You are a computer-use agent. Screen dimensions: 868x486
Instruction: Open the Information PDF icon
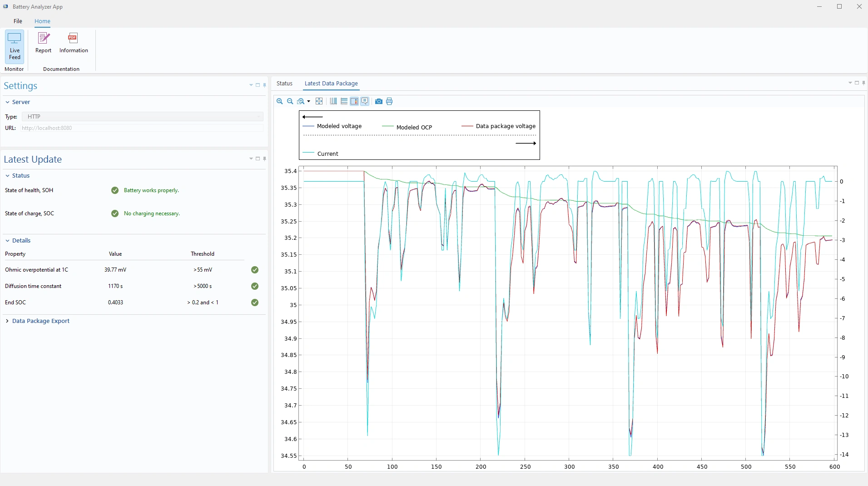(x=74, y=43)
